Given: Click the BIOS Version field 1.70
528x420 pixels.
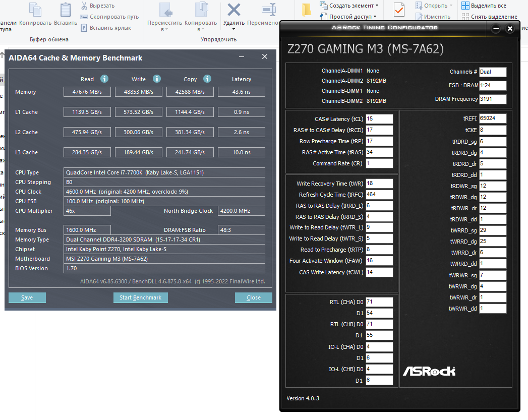Looking at the screenshot, I should (x=164, y=268).
